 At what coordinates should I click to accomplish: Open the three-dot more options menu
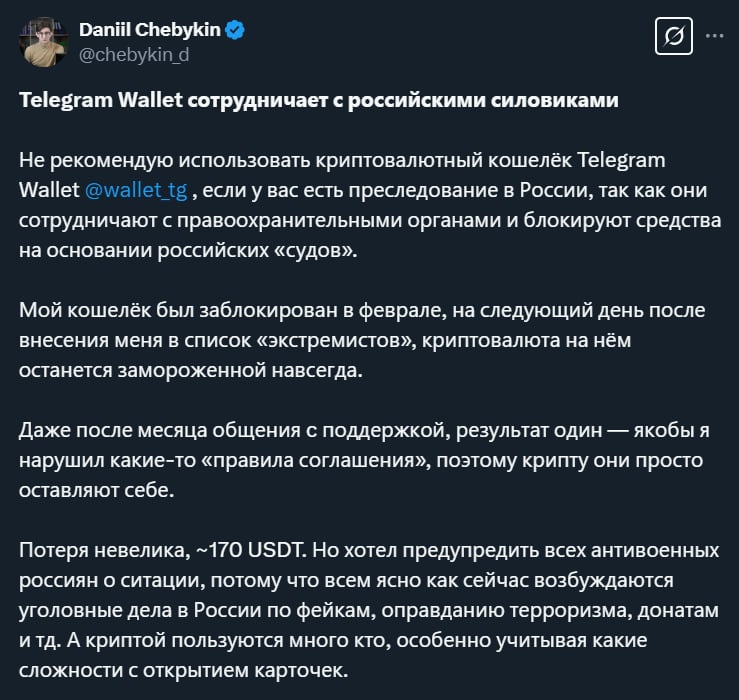pyautogui.click(x=714, y=36)
